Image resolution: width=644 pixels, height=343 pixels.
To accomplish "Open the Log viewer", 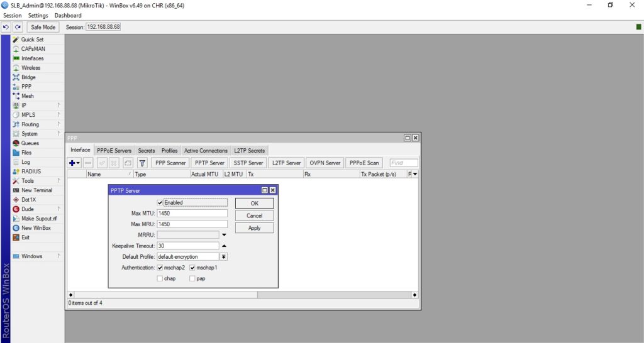I will [x=25, y=162].
